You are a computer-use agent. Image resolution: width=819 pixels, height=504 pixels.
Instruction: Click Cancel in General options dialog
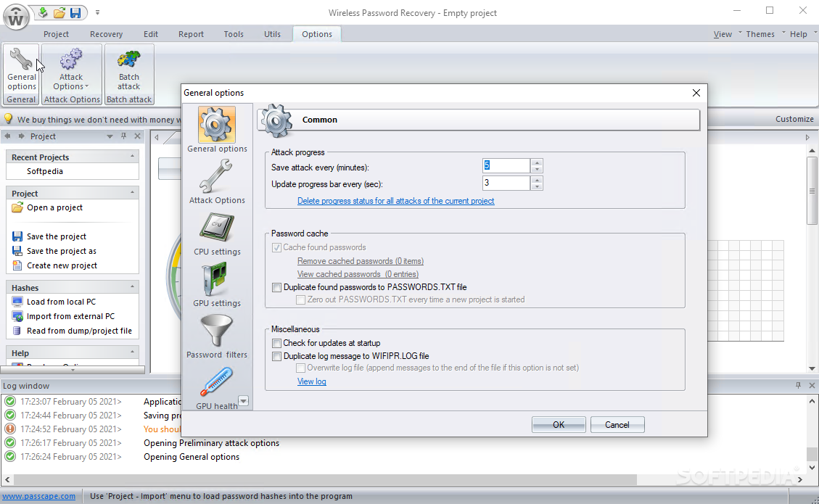pyautogui.click(x=617, y=425)
